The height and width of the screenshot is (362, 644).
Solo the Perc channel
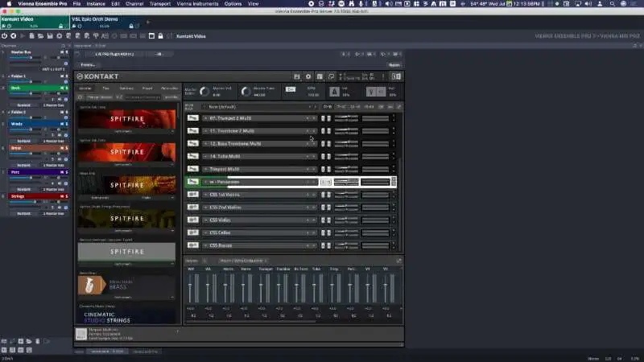click(x=67, y=172)
